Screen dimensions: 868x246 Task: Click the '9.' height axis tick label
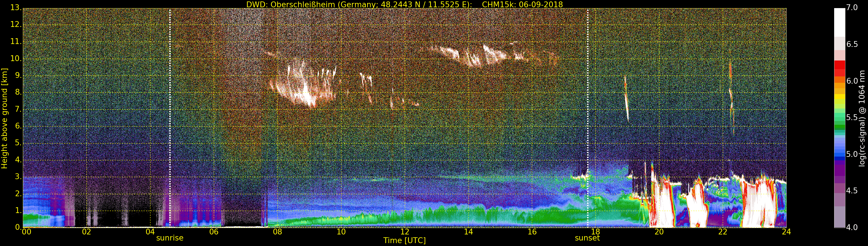click(18, 75)
